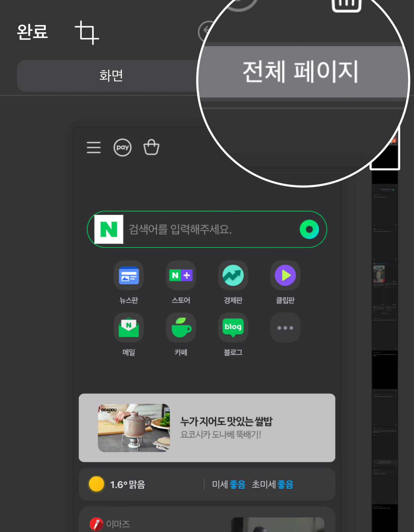
Task: Open the Naver Pay icon
Action: coord(122,147)
